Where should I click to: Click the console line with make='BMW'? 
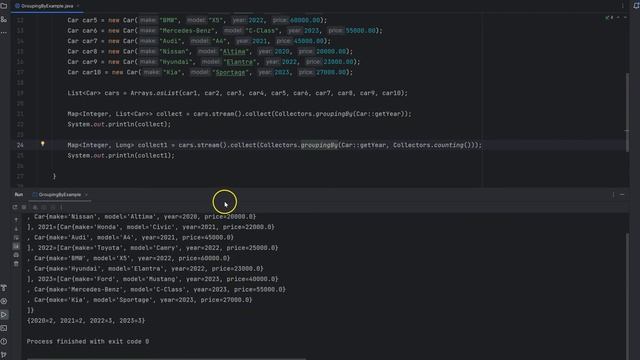point(129,258)
